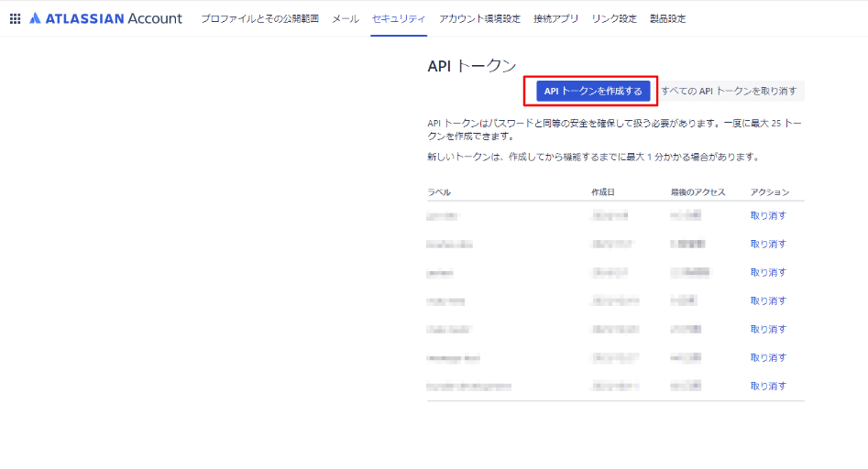Viewport: 868px width, 469px height.
Task: Switch to the メール tab
Action: pyautogui.click(x=346, y=19)
